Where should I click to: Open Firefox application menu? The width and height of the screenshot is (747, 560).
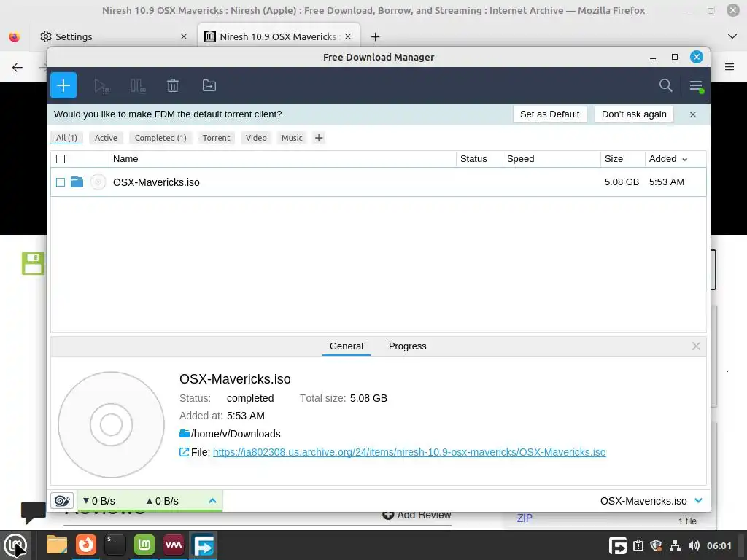tap(729, 67)
